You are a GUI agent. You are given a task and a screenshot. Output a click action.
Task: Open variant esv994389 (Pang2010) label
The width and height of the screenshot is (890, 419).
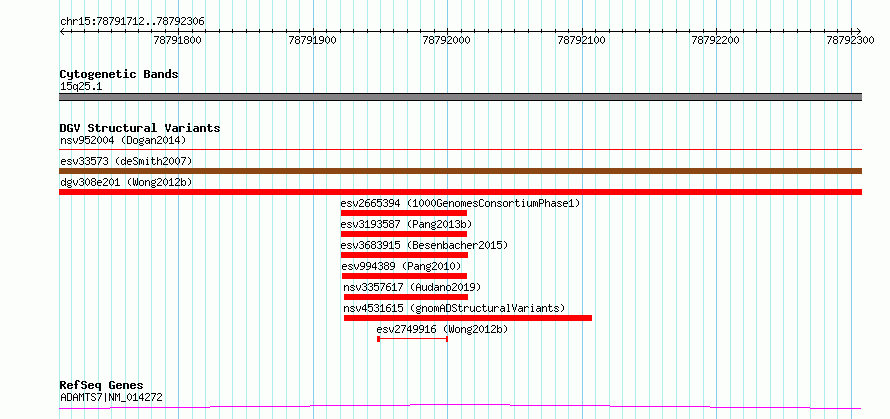401,266
